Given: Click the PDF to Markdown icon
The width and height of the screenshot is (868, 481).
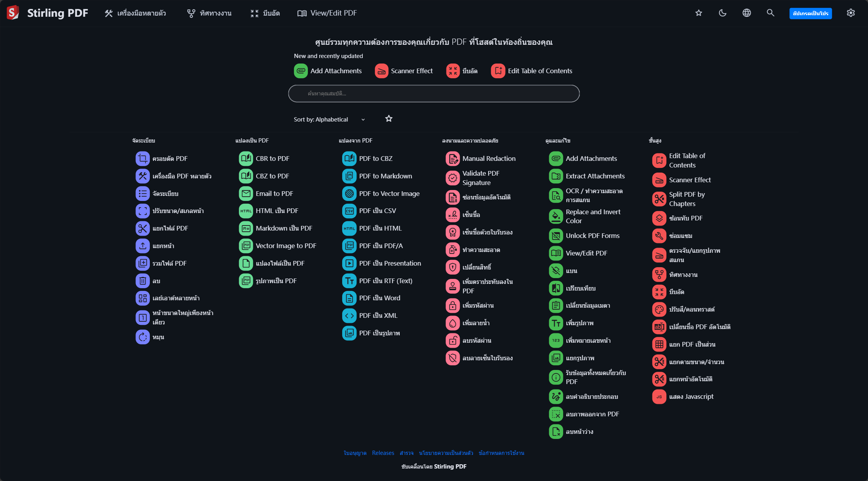Looking at the screenshot, I should pyautogui.click(x=349, y=176).
